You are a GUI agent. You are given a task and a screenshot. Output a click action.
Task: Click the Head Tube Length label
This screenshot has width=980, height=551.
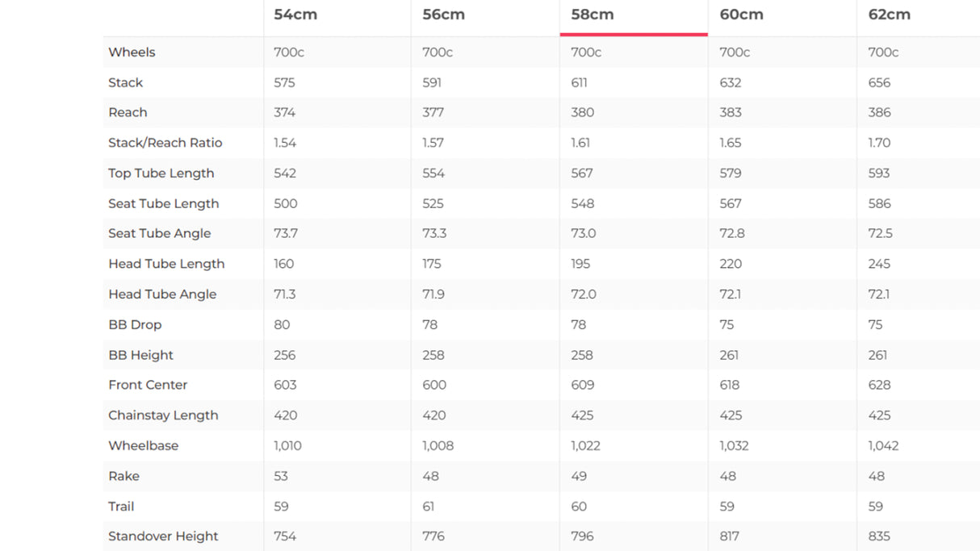[166, 264]
